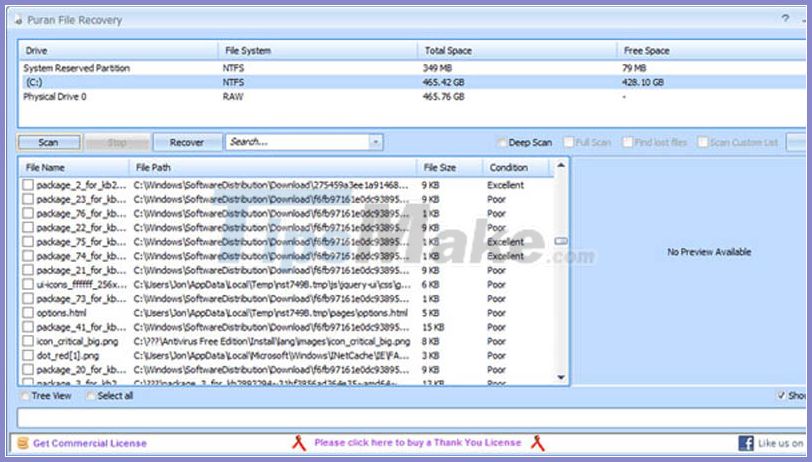This screenshot has height=462, width=812.
Task: Click the file list scrollbar thumb
Action: (x=561, y=241)
